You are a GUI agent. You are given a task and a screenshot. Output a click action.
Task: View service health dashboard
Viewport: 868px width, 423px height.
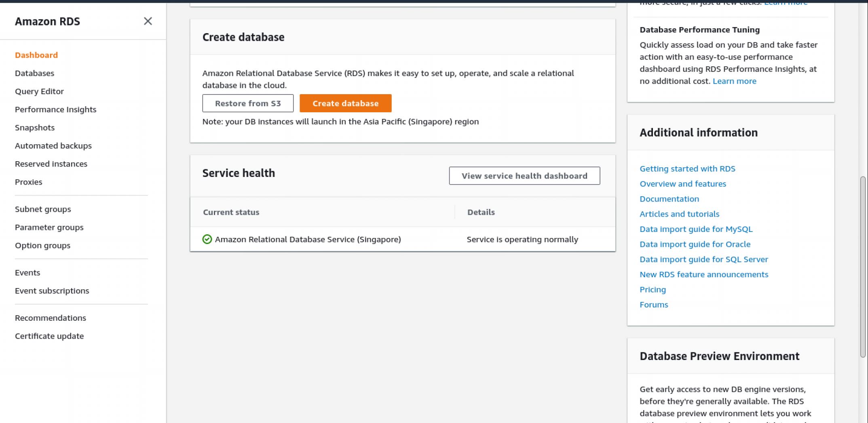[x=524, y=176]
